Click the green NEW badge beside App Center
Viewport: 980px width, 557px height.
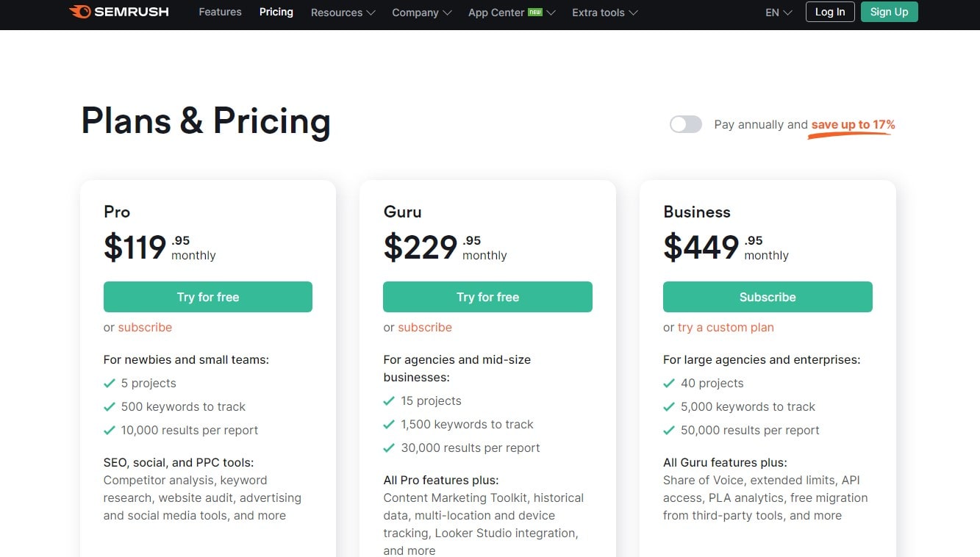tap(535, 12)
